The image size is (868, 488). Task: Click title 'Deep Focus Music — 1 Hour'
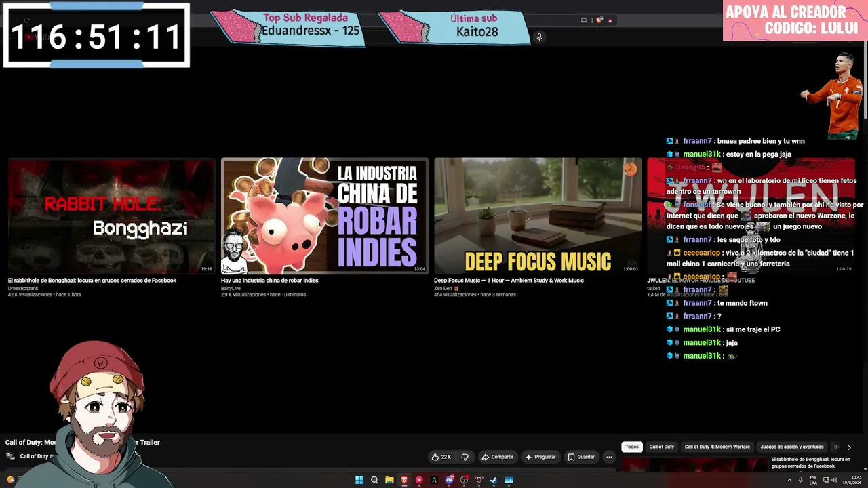(509, 280)
